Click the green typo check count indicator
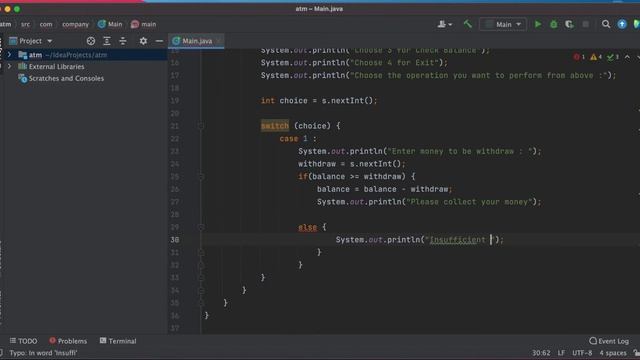Image resolution: width=640 pixels, height=360 pixels. pos(613,57)
